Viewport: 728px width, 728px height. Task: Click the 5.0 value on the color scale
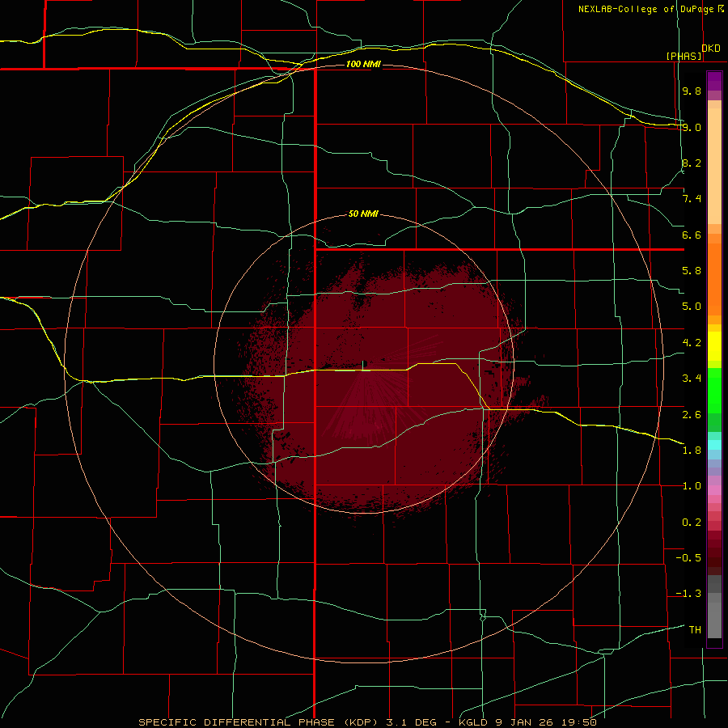pos(692,307)
